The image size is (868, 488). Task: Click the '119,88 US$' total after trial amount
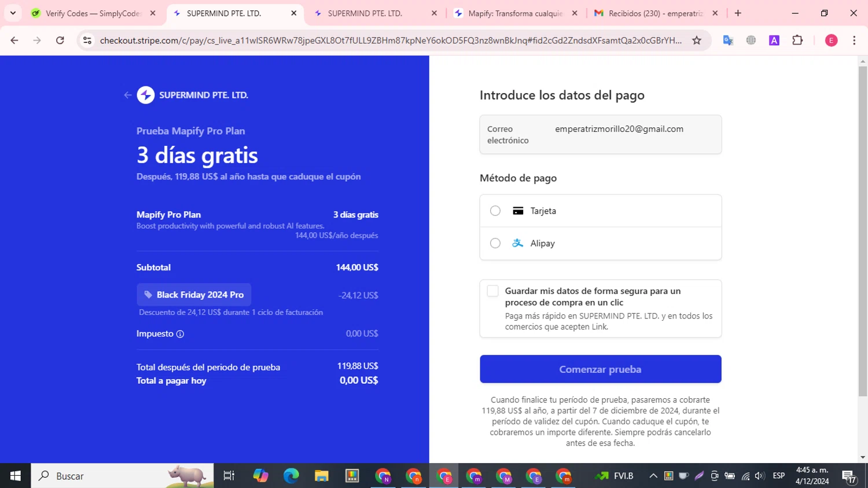click(x=358, y=366)
